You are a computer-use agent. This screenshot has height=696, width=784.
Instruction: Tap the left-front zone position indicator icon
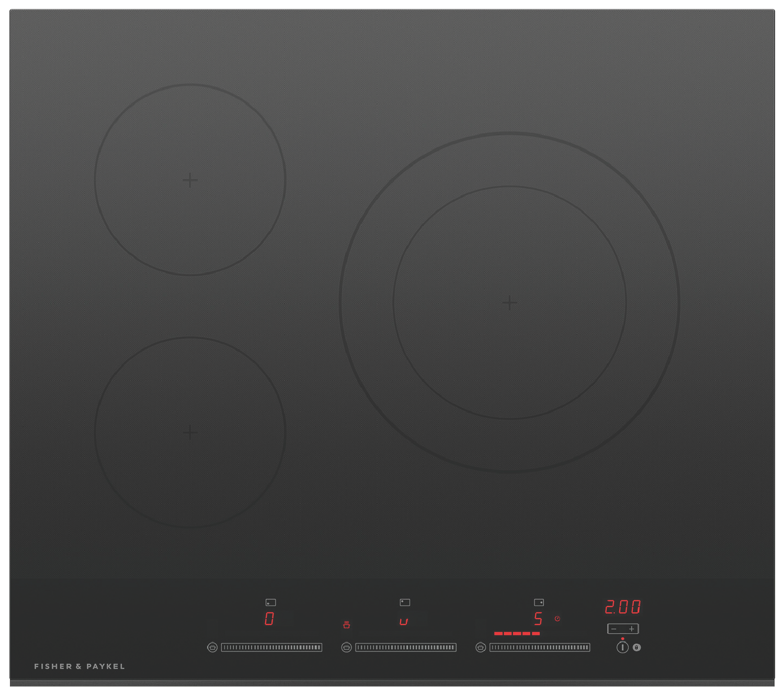click(x=271, y=602)
